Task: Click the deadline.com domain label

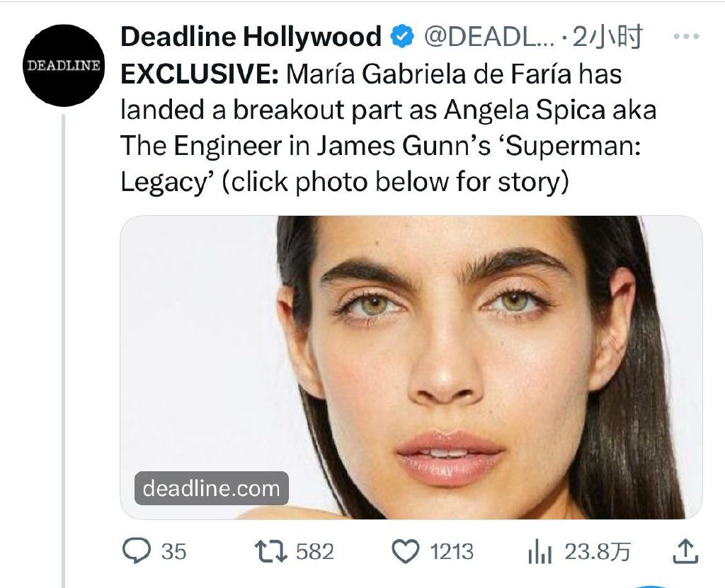Action: click(211, 488)
